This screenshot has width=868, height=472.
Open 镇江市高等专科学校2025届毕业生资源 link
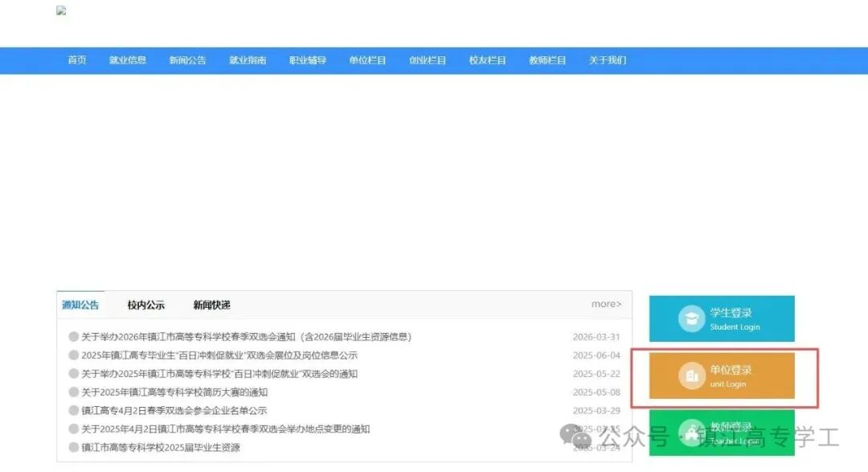(161, 448)
